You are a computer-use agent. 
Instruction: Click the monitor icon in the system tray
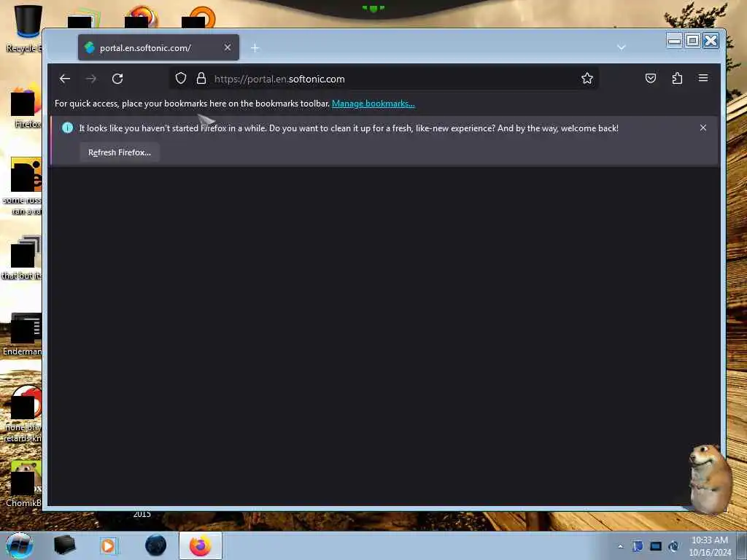tap(656, 546)
